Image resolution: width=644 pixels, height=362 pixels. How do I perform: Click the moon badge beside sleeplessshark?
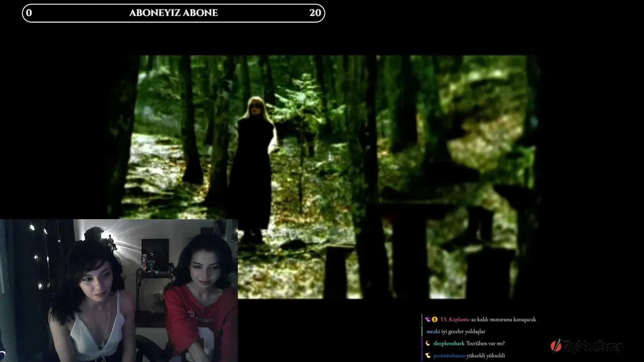click(x=428, y=343)
